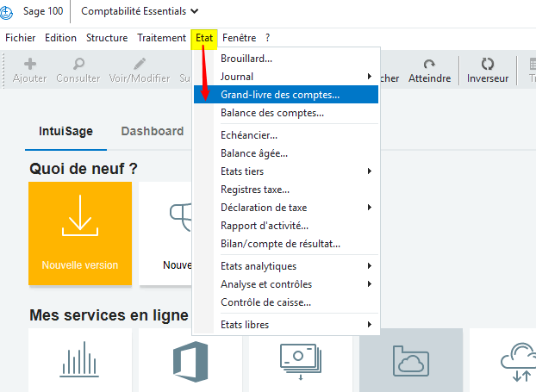
Task: Click the Inverseur toolbar icon
Action: coord(488,65)
